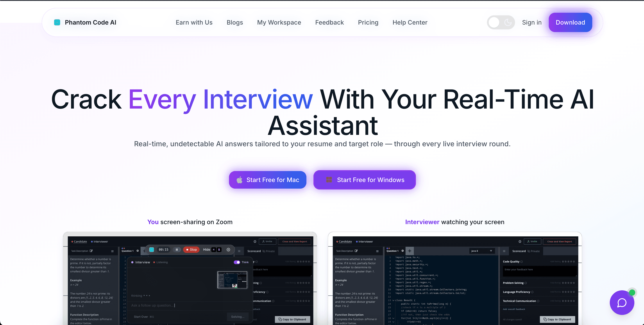The height and width of the screenshot is (325, 644).
Task: Go to the My Workspace menu item
Action: pyautogui.click(x=279, y=23)
